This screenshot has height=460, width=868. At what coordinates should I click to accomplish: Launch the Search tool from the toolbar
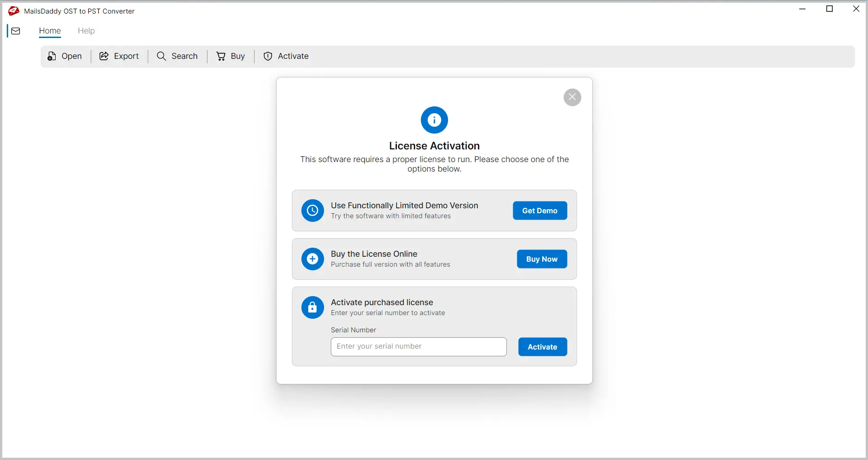click(x=177, y=56)
